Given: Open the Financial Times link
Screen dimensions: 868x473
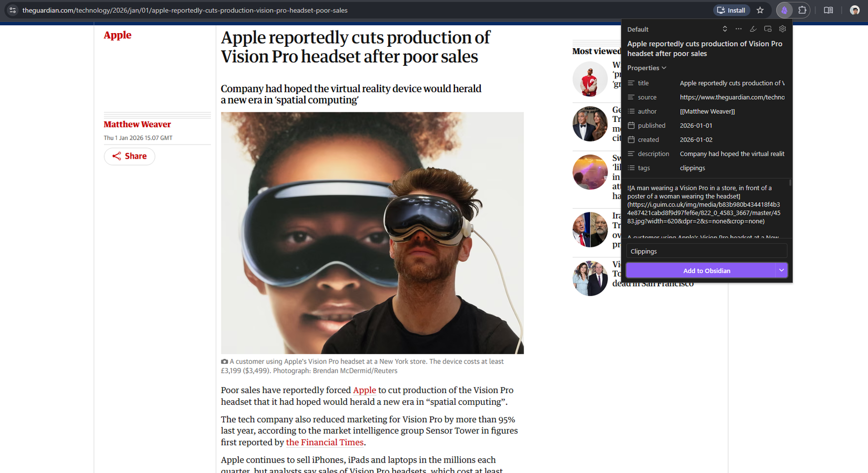Looking at the screenshot, I should (x=325, y=443).
